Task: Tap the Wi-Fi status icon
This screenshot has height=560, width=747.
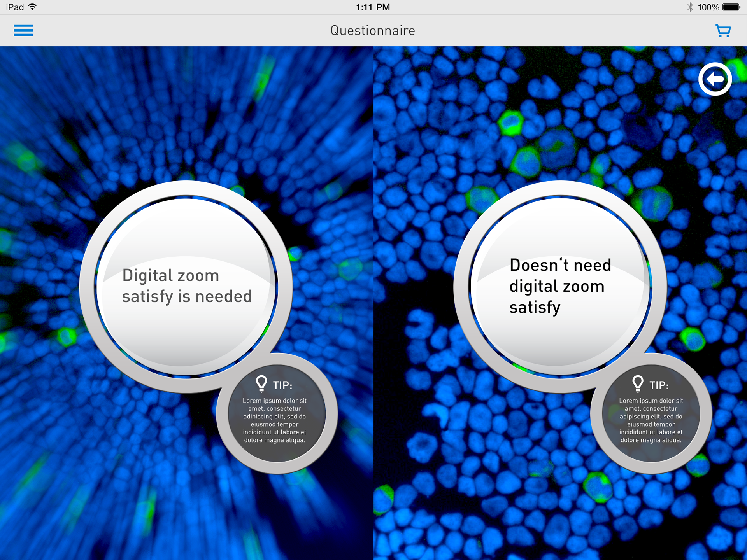Action: (33, 7)
